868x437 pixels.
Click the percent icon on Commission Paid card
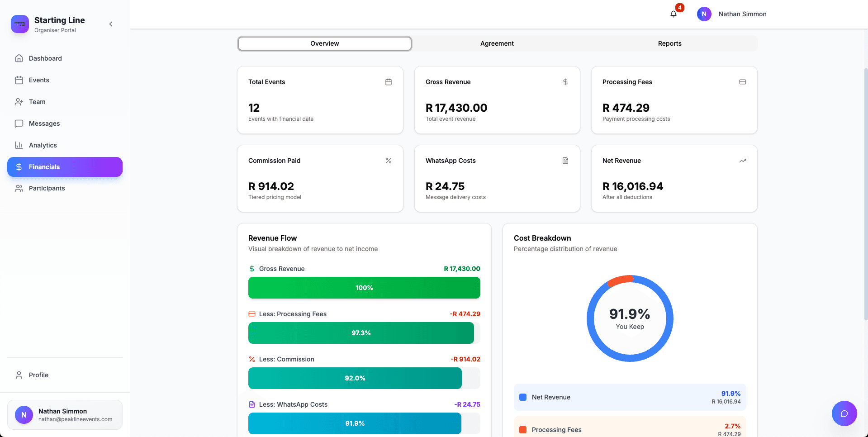coord(388,161)
